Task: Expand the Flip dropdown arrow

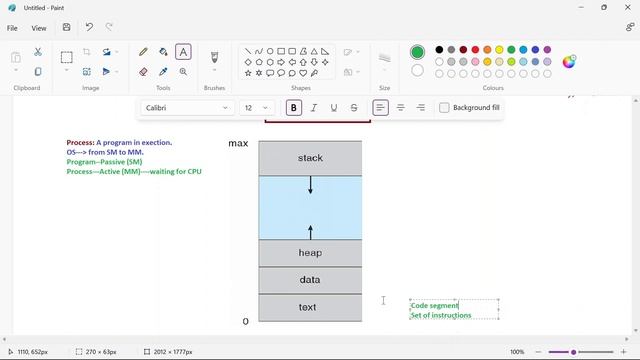Action: (x=117, y=72)
